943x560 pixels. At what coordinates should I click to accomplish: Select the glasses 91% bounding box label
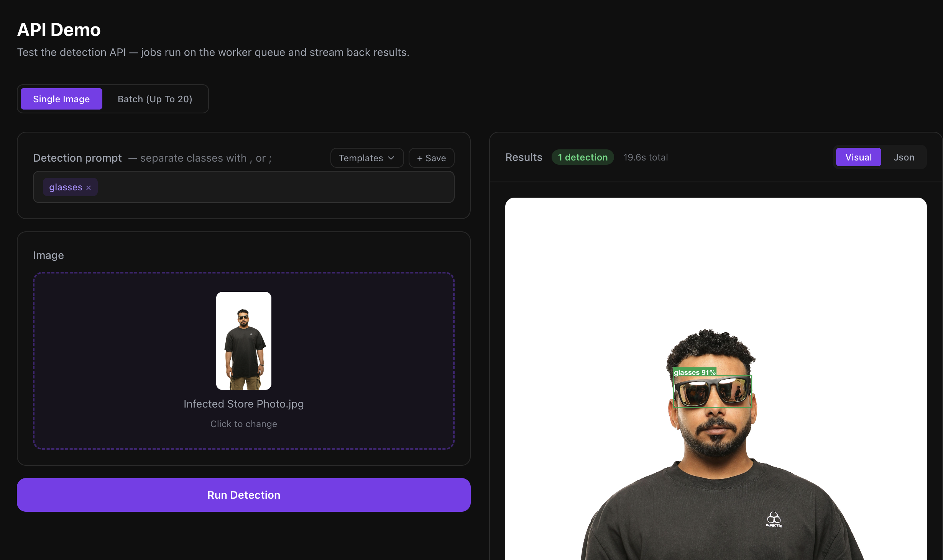pos(695,372)
